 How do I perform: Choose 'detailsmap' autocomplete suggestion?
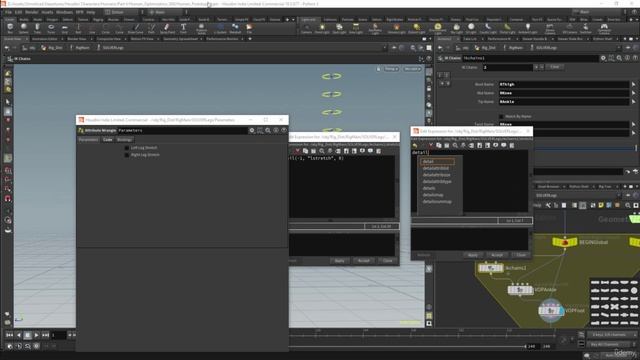click(433, 195)
